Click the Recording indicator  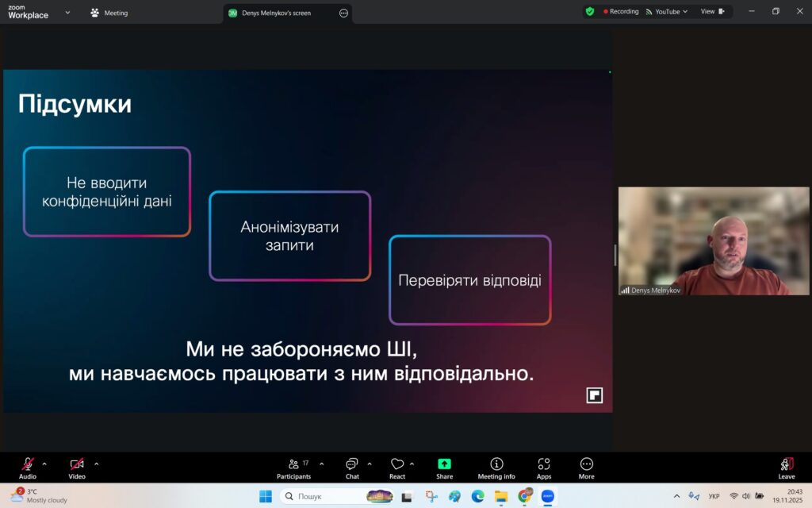[x=621, y=12]
